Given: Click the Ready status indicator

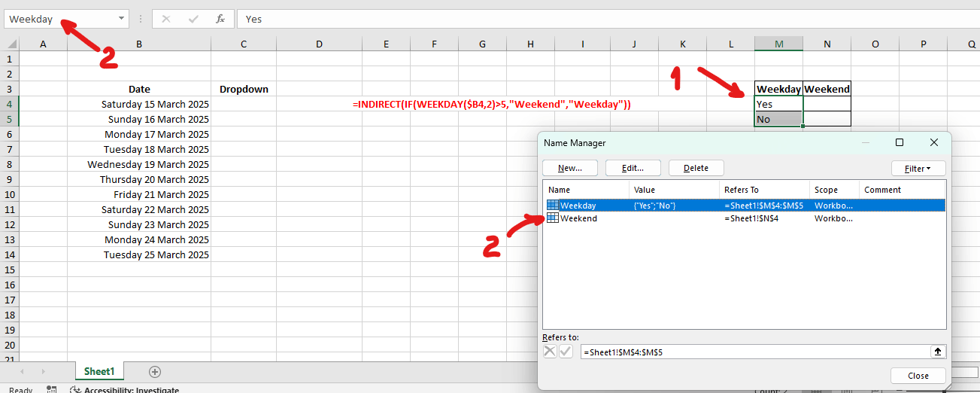Looking at the screenshot, I should coord(21,390).
